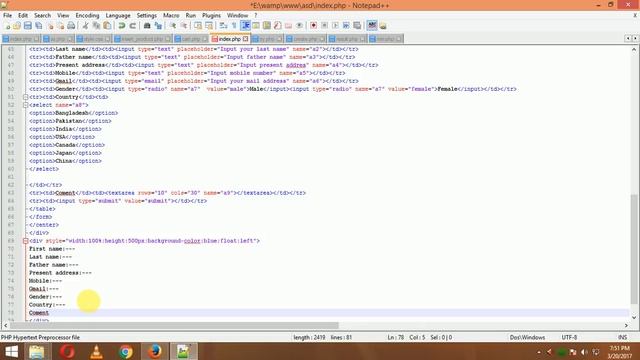Collapse the div fold marker at line 69
The width and height of the screenshot is (640, 360).
(x=25, y=241)
